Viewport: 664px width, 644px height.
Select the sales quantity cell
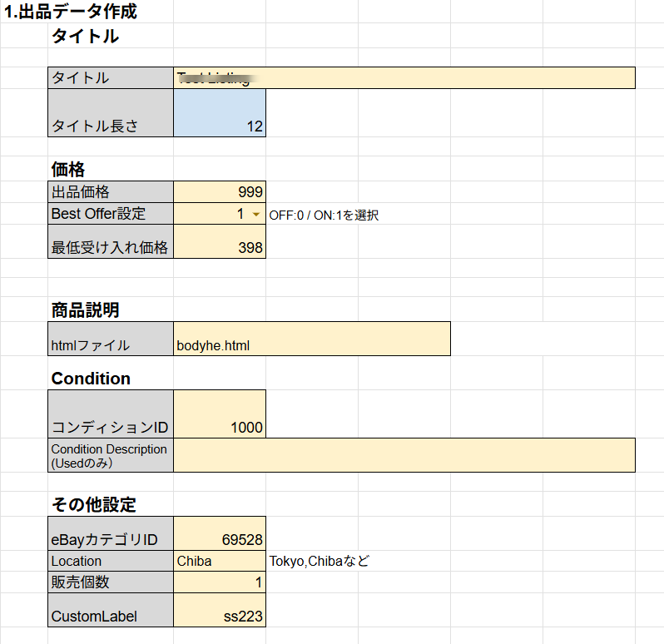[x=220, y=582]
